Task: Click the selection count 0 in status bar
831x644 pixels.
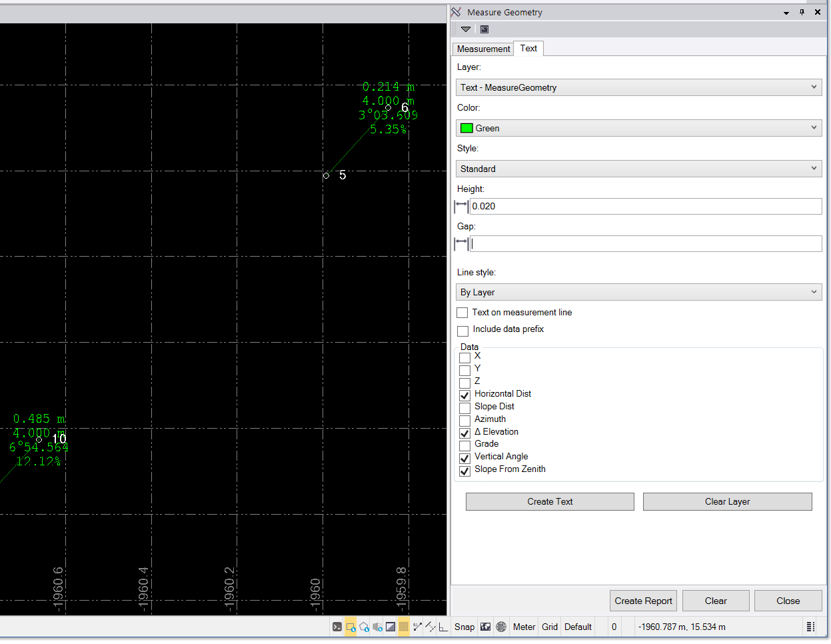Action: [x=614, y=627]
